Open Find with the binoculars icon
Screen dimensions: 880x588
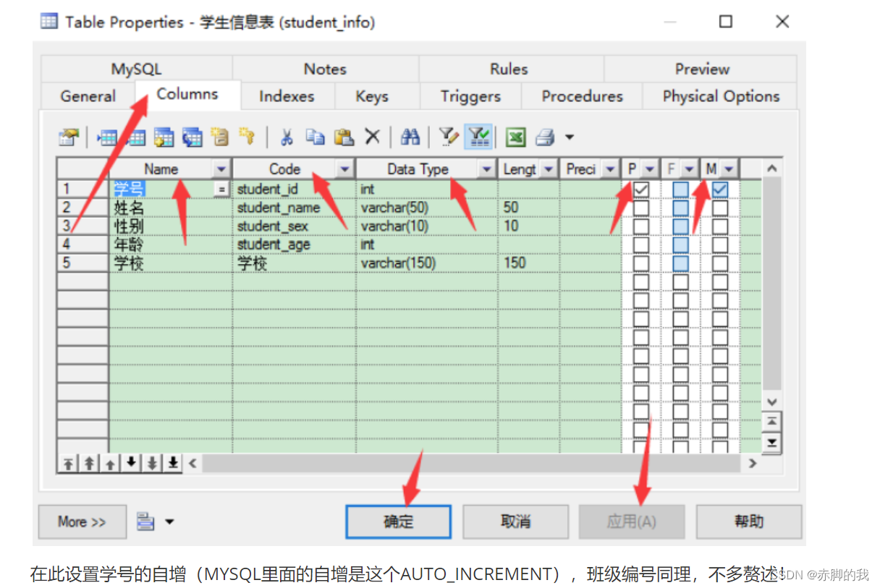(410, 137)
